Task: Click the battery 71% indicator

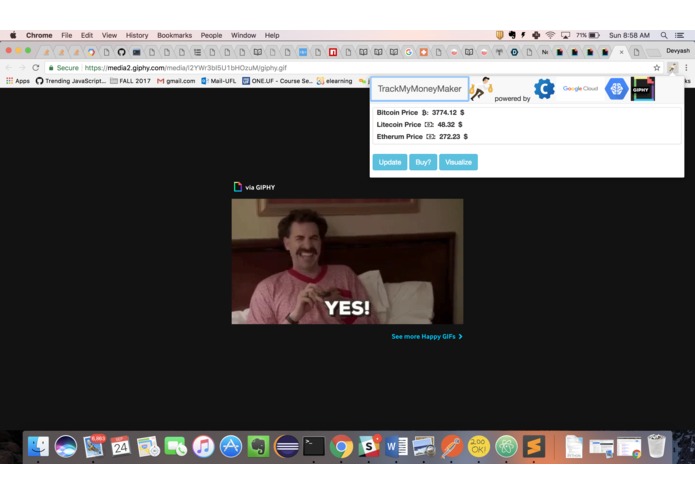Action: coord(588,35)
